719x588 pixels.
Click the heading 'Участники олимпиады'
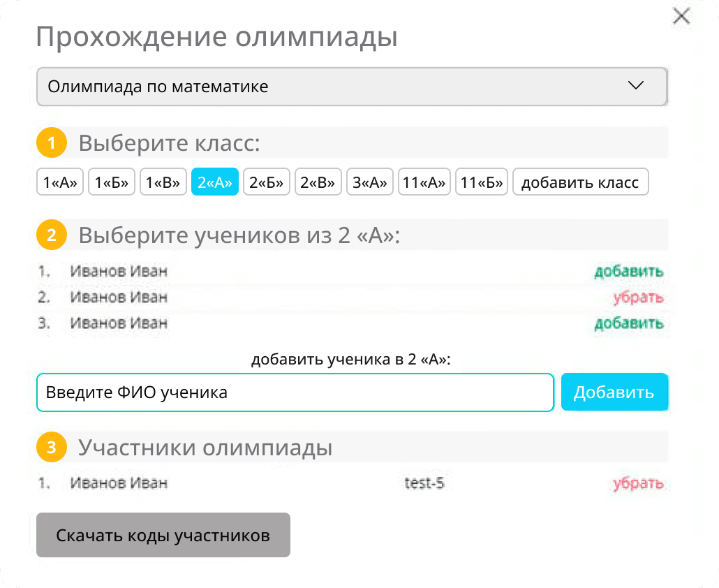pos(205,447)
